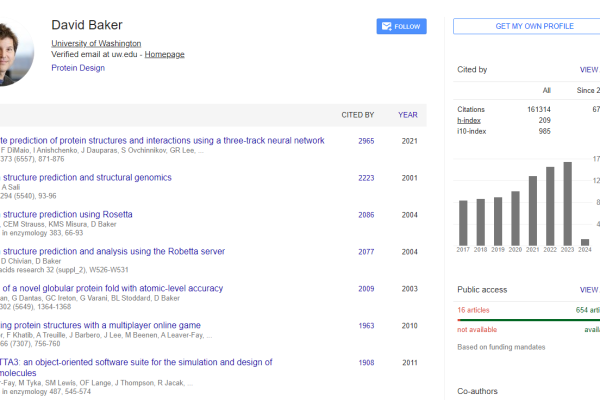
Task: Click the year 2010 of game paper
Action: tap(409, 326)
